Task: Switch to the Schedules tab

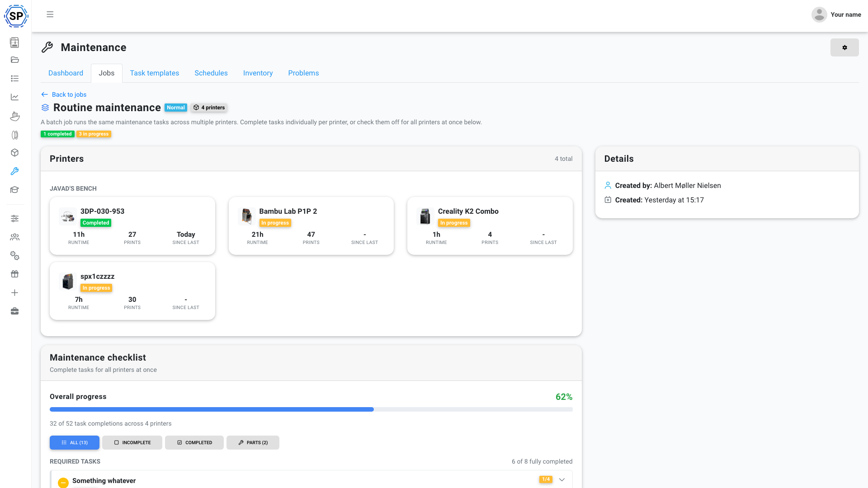Action: click(x=211, y=73)
